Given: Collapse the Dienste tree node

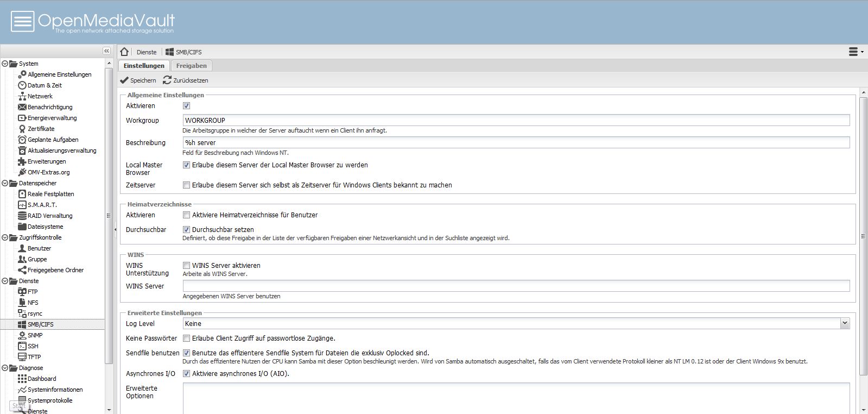Looking at the screenshot, I should (5, 281).
